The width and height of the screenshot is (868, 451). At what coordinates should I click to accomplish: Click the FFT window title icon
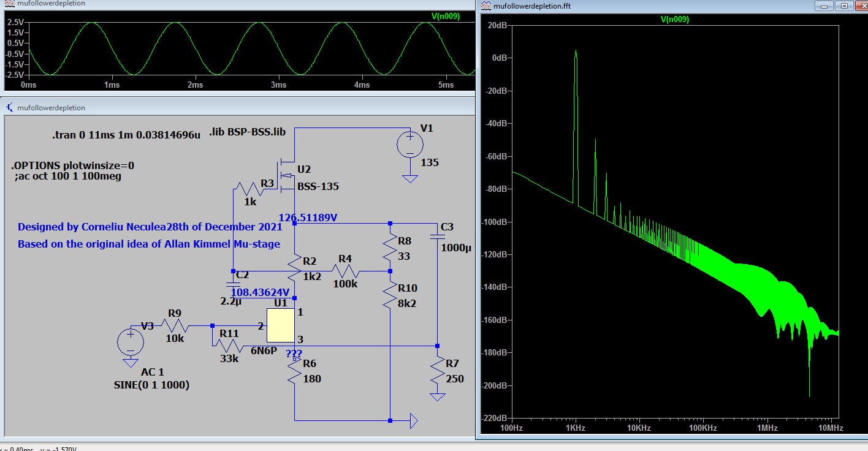485,6
